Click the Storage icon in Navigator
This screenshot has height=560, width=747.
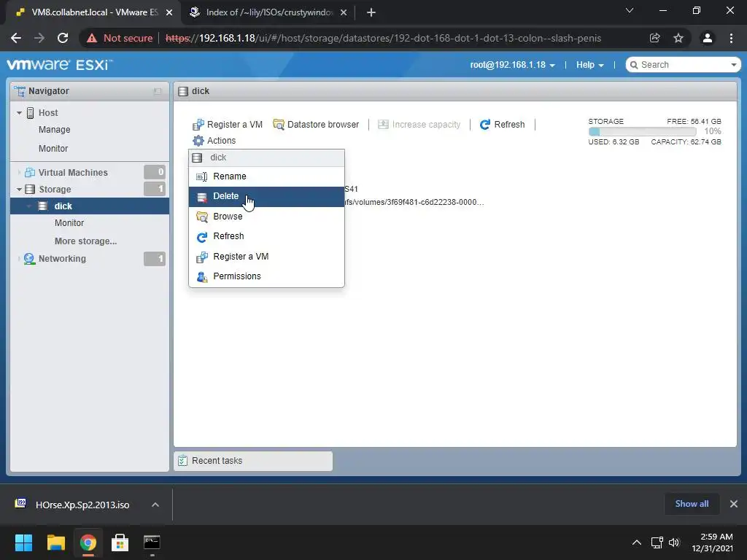[29, 189]
